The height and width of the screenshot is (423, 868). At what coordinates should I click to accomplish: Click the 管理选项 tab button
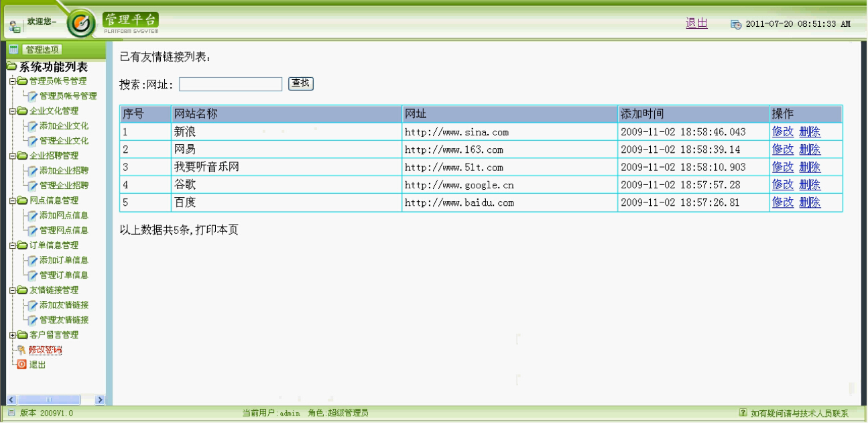(x=42, y=50)
